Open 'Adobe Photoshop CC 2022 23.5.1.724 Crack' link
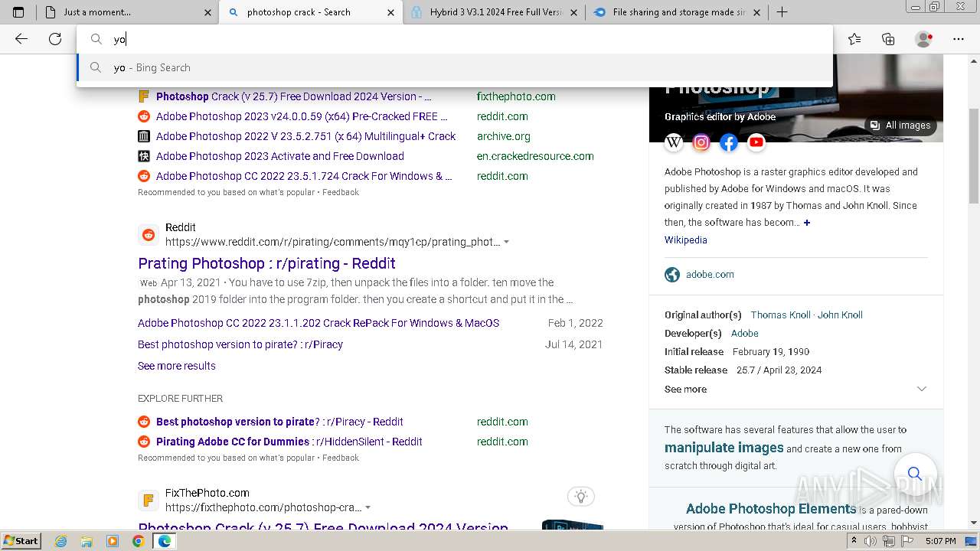Image resolution: width=980 pixels, height=551 pixels. 304,176
